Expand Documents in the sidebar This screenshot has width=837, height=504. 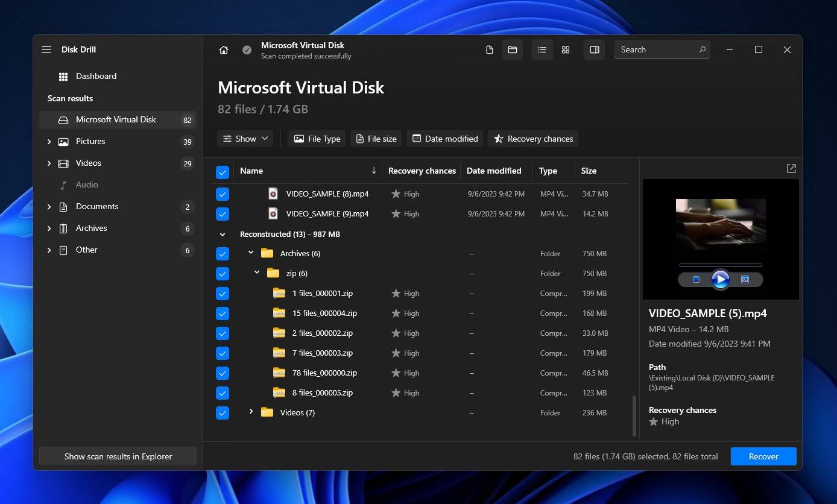pyautogui.click(x=49, y=207)
